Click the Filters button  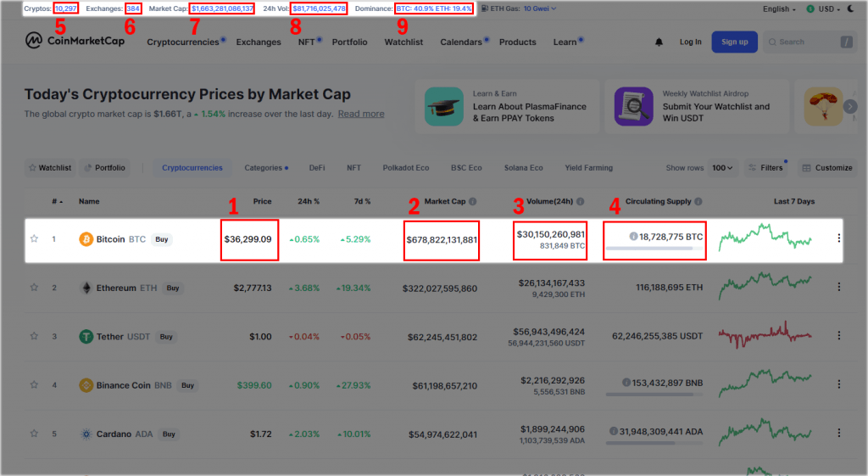click(x=766, y=168)
